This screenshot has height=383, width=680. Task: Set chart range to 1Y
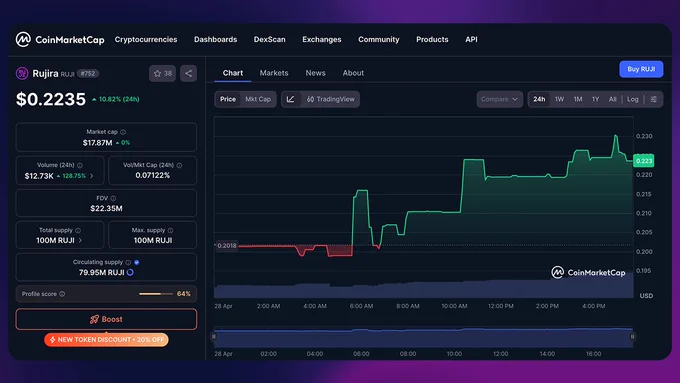click(x=595, y=99)
